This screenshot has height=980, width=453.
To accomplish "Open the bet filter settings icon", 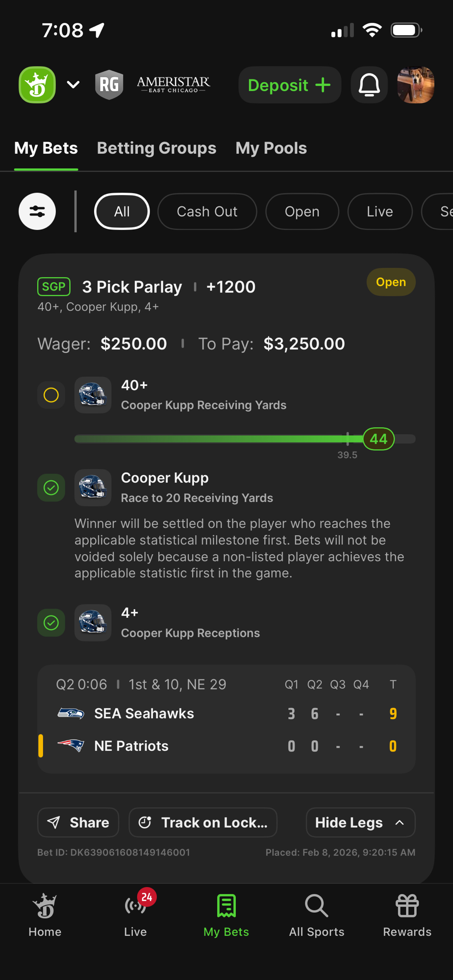I will point(37,212).
